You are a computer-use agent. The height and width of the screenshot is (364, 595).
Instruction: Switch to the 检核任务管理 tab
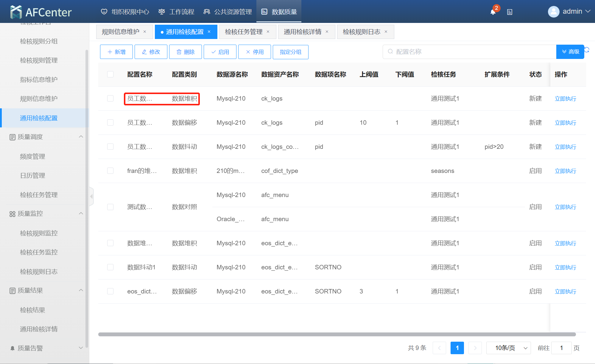click(244, 32)
